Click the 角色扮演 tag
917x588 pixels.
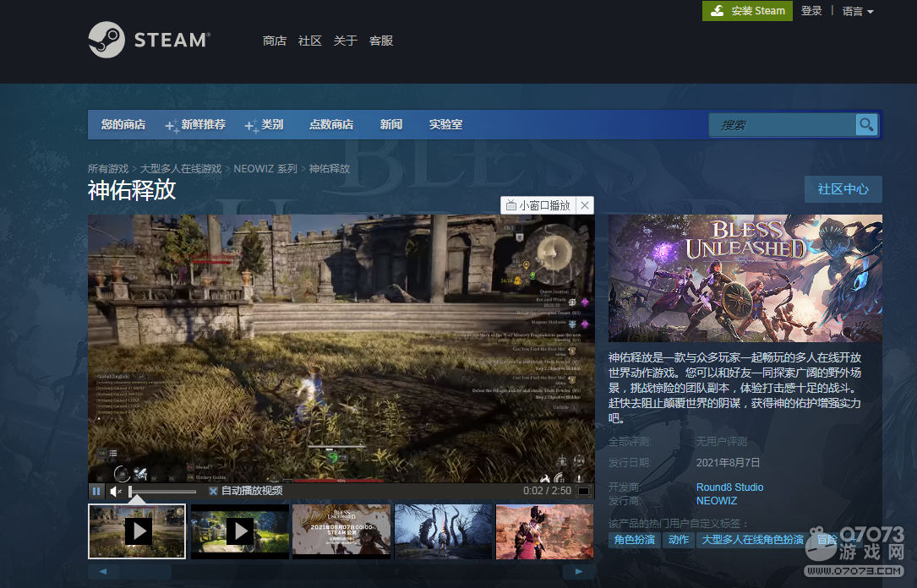pos(635,540)
